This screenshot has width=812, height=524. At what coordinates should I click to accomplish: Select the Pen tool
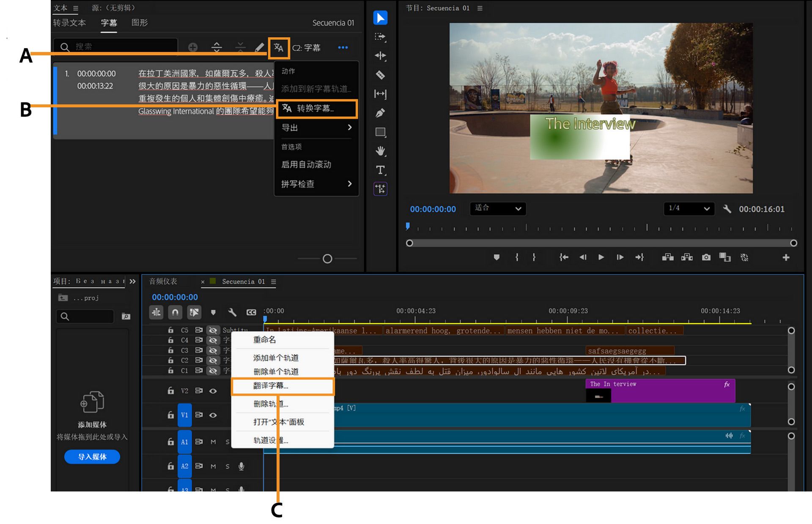(x=380, y=113)
